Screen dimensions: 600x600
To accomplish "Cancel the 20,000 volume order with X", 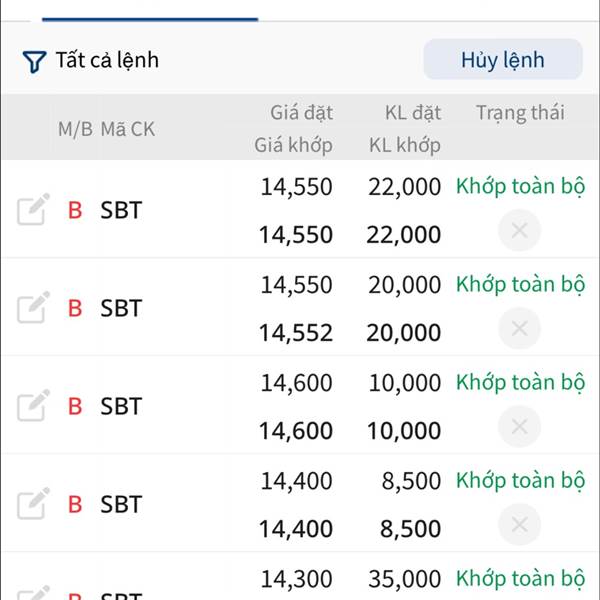I will (519, 329).
